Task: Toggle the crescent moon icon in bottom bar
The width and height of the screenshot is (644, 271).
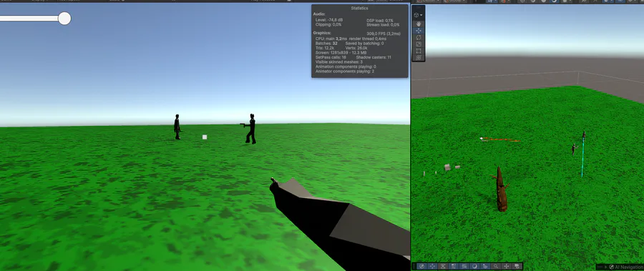Action: click(475, 266)
